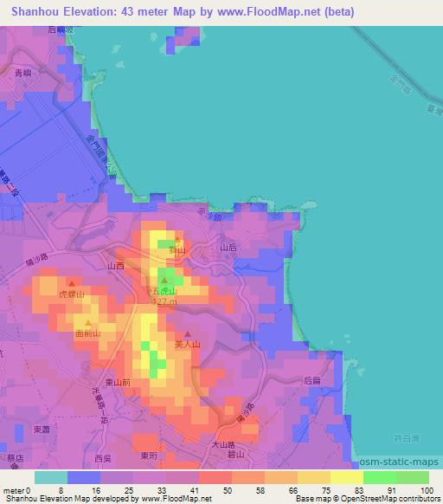The image size is (443, 504).
Task: Click the peak triangle above 虎嶼山
Action: 72,283
